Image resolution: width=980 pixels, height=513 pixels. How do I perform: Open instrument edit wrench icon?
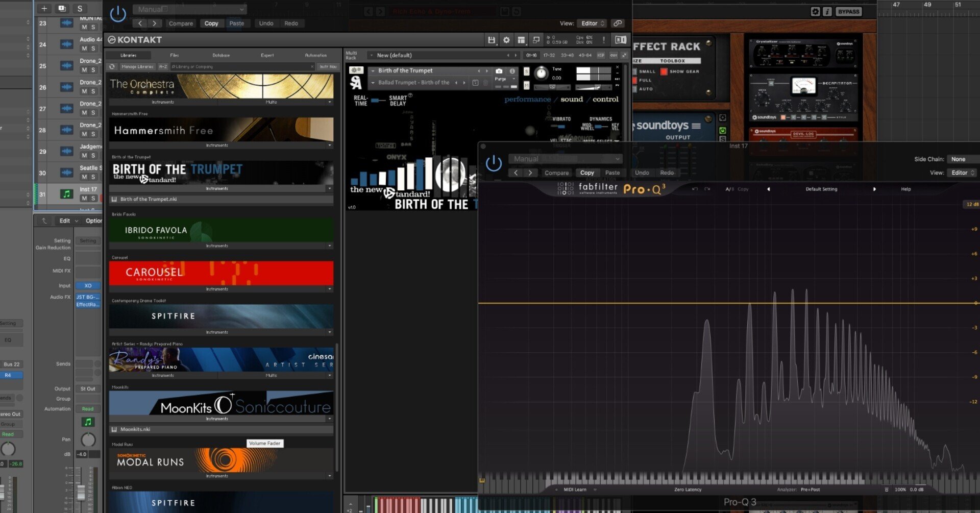[356, 70]
